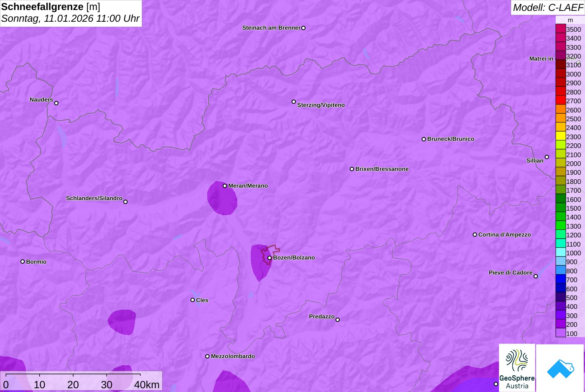Click the 1500 m green legend swatch
This screenshot has height=392, width=585.
561,208
